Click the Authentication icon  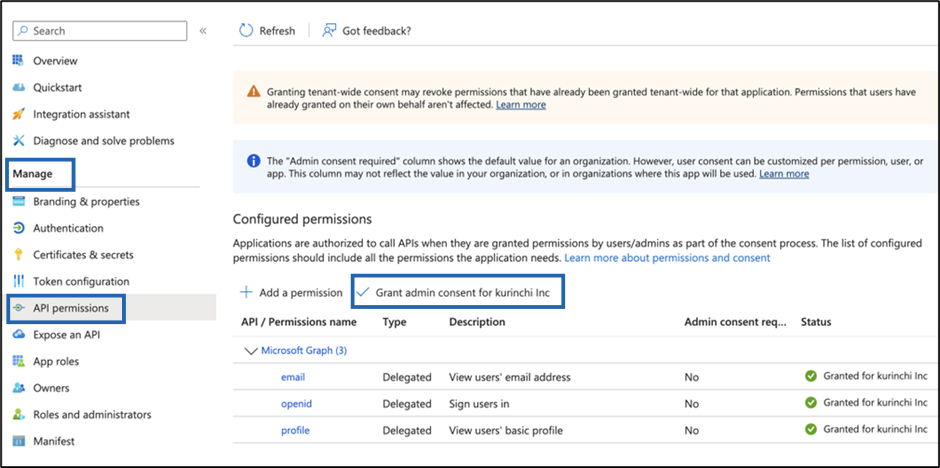point(19,228)
